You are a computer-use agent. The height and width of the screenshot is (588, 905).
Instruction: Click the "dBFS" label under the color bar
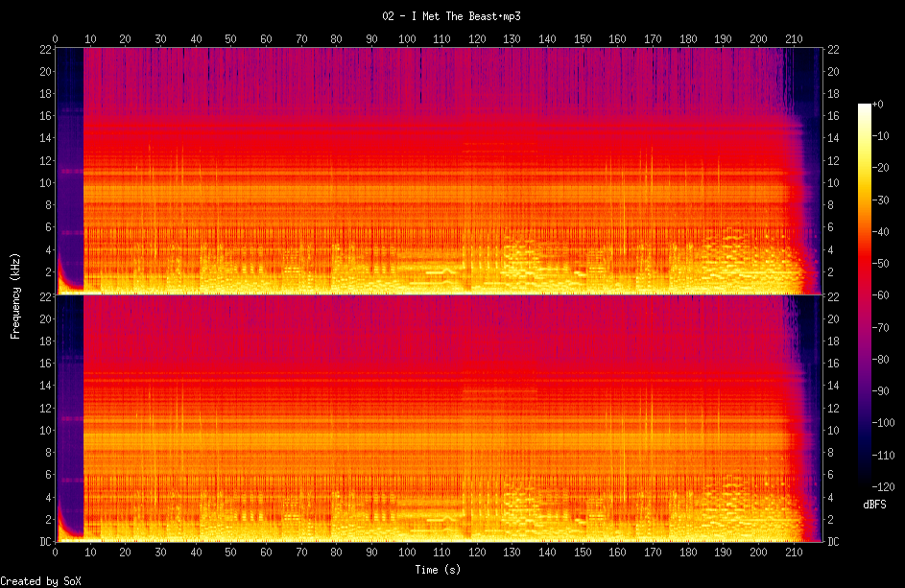tap(874, 504)
